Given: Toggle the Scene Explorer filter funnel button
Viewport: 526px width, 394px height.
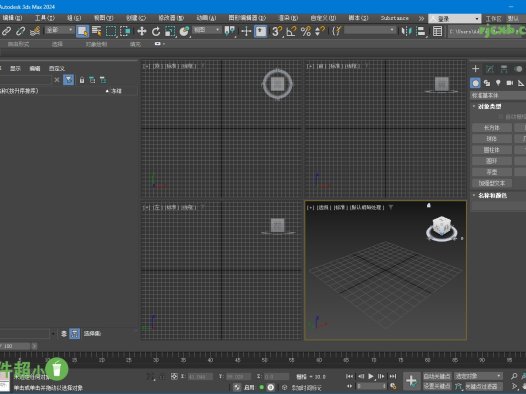Looking at the screenshot, I should [x=68, y=80].
